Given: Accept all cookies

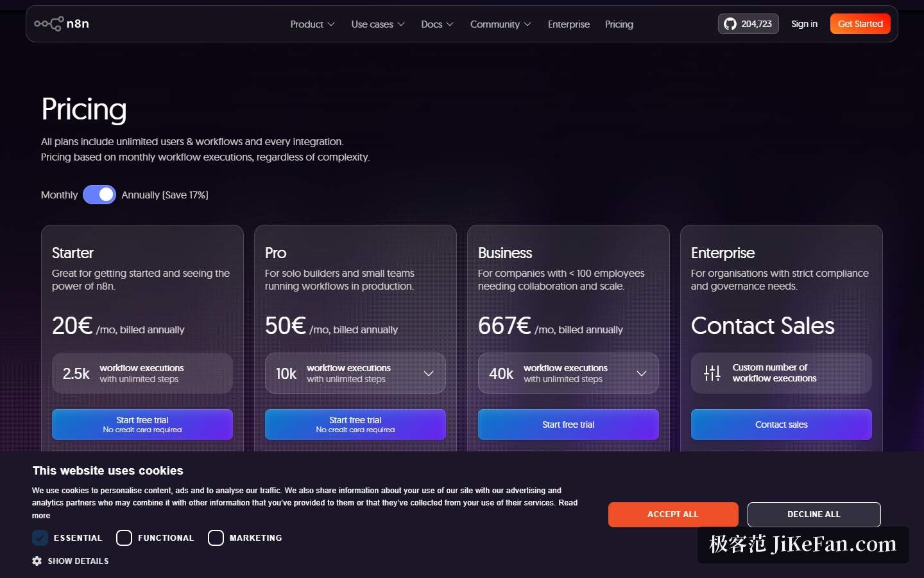Looking at the screenshot, I should click(673, 514).
